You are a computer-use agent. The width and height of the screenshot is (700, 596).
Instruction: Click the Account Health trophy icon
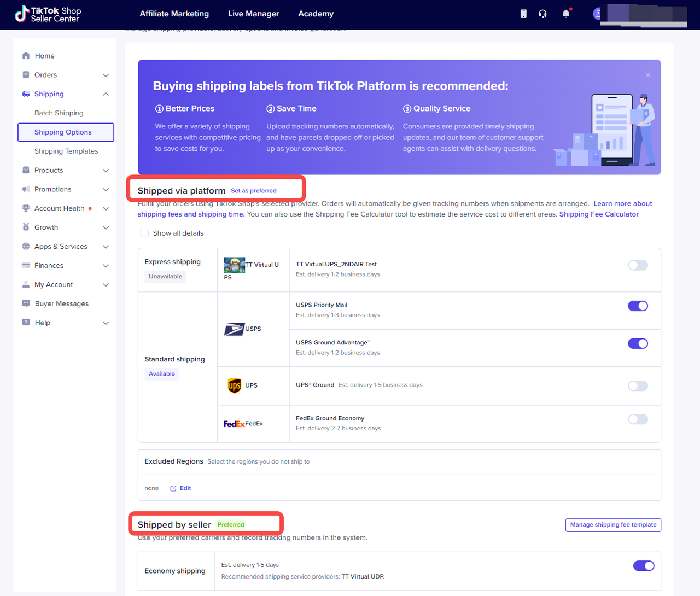(26, 208)
